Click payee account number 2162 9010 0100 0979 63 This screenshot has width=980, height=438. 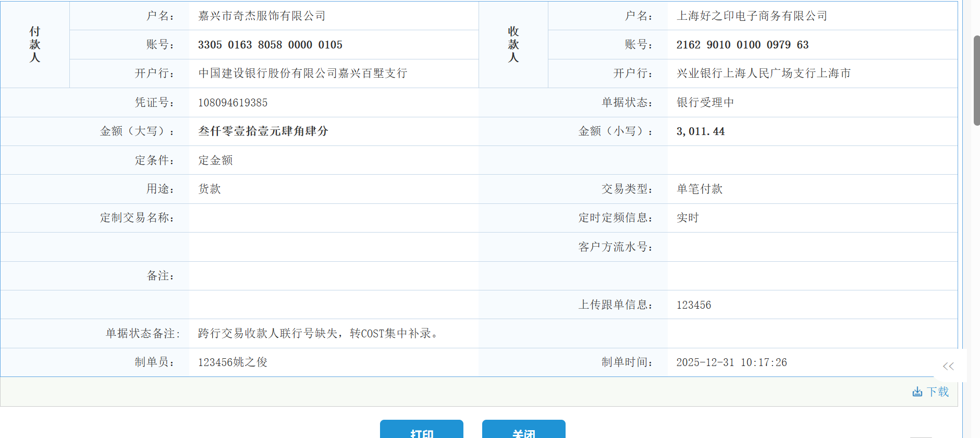pyautogui.click(x=742, y=45)
